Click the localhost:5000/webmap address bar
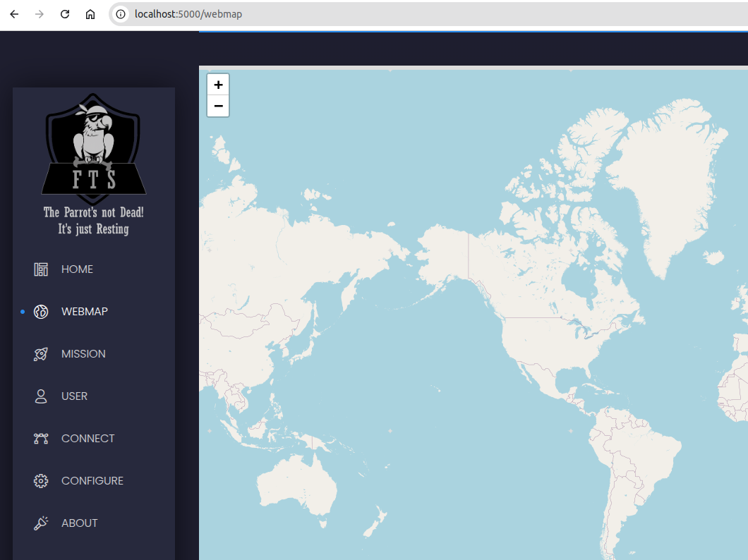The image size is (748, 560). tap(429, 14)
